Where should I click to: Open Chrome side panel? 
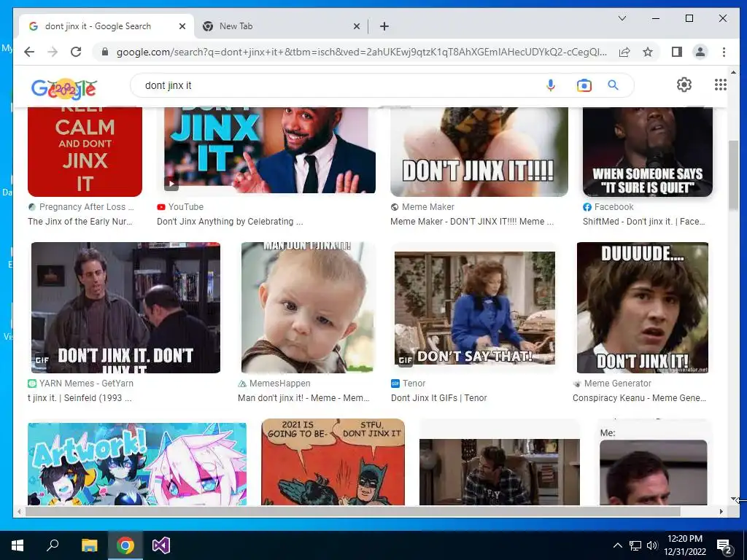(x=676, y=52)
